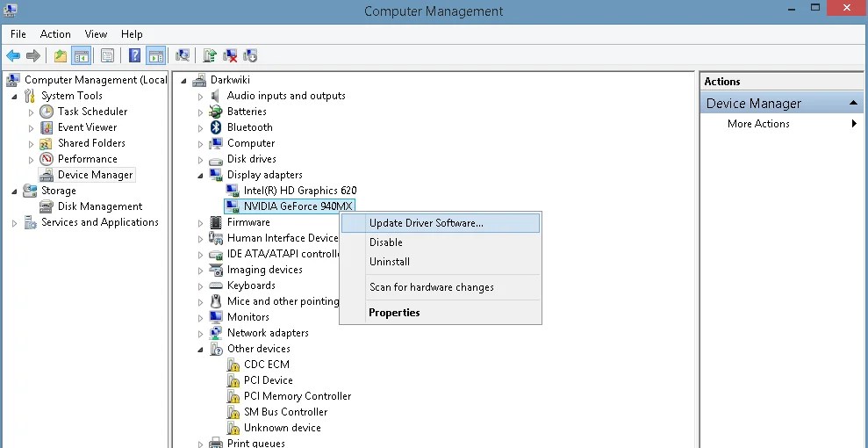Screen dimensions: 868x448
Task: Choose Scan for hardware changes in context menu
Action: click(440, 287)
